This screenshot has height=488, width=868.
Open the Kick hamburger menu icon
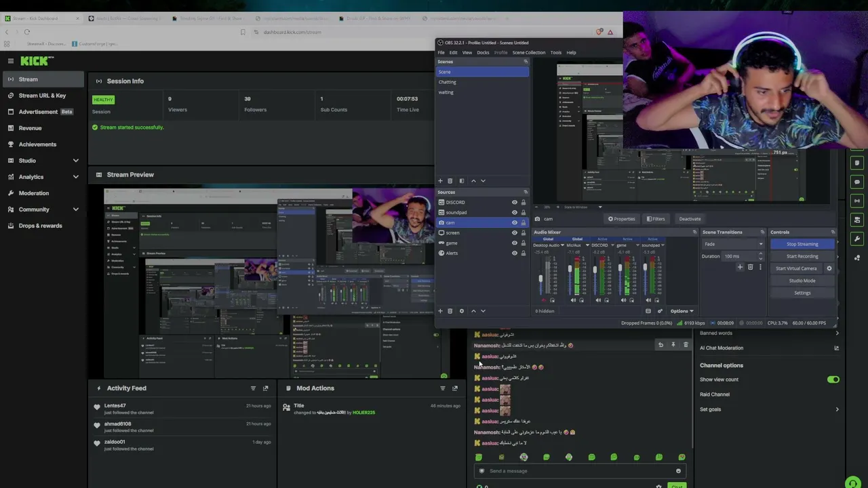pyautogui.click(x=11, y=61)
